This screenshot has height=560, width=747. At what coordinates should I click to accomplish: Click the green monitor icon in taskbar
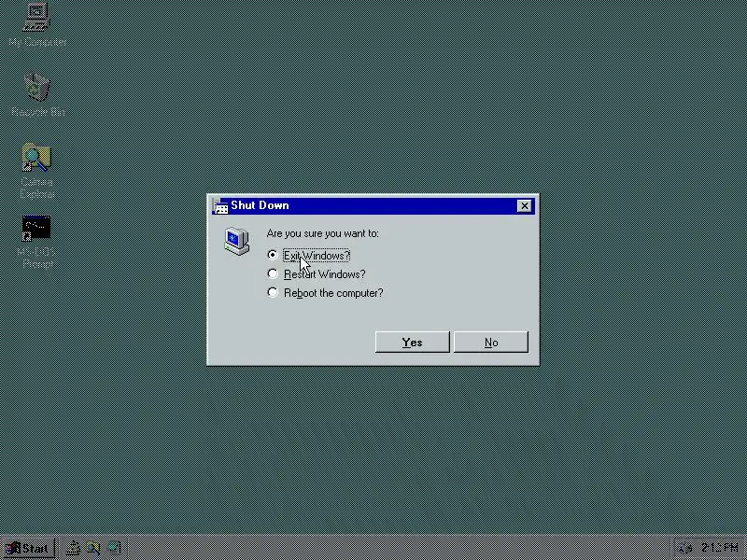click(x=114, y=548)
